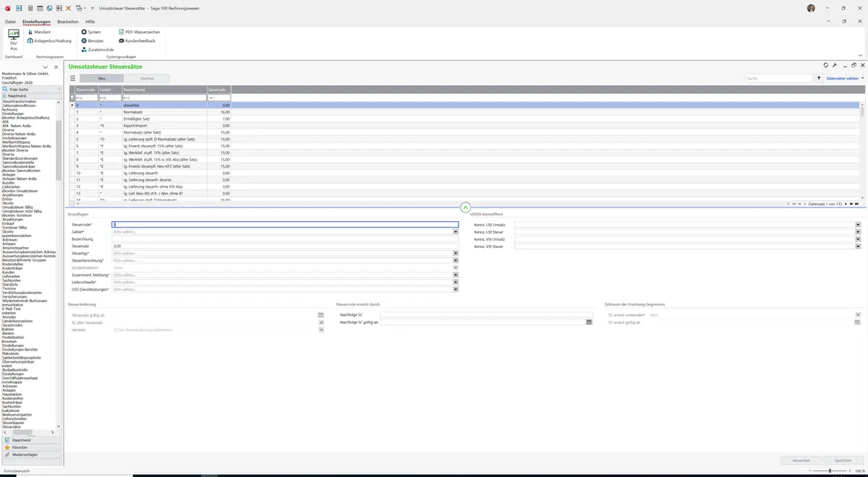Click the wrench settings icon in the form header
The width and height of the screenshot is (868, 477).
coord(835,65)
